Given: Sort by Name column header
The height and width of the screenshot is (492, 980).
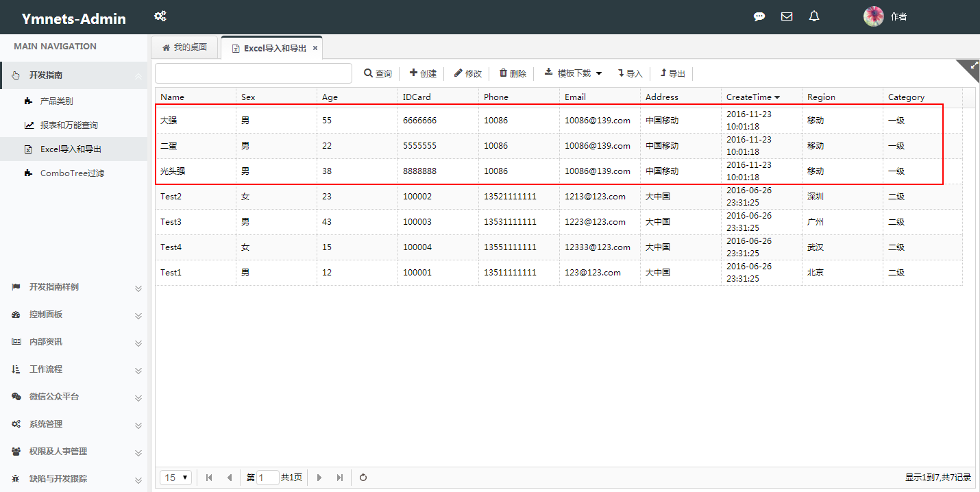Looking at the screenshot, I should click(196, 97).
